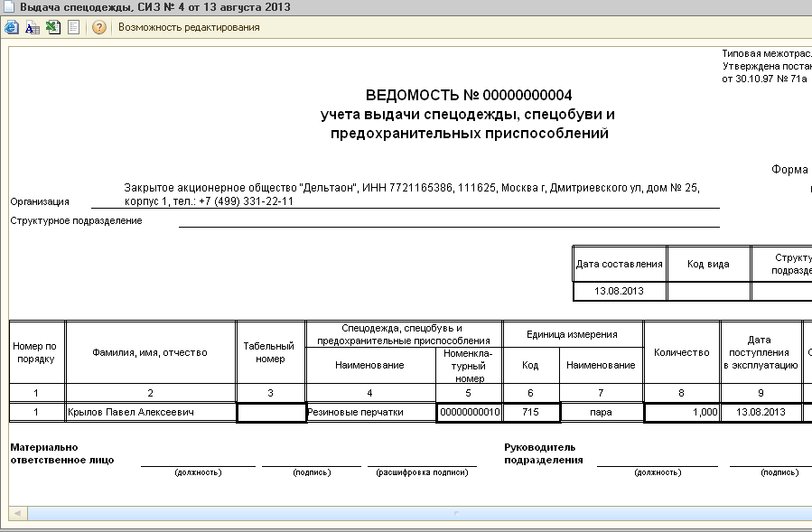Open help with the question mark icon
812x532 pixels.
pyautogui.click(x=99, y=27)
